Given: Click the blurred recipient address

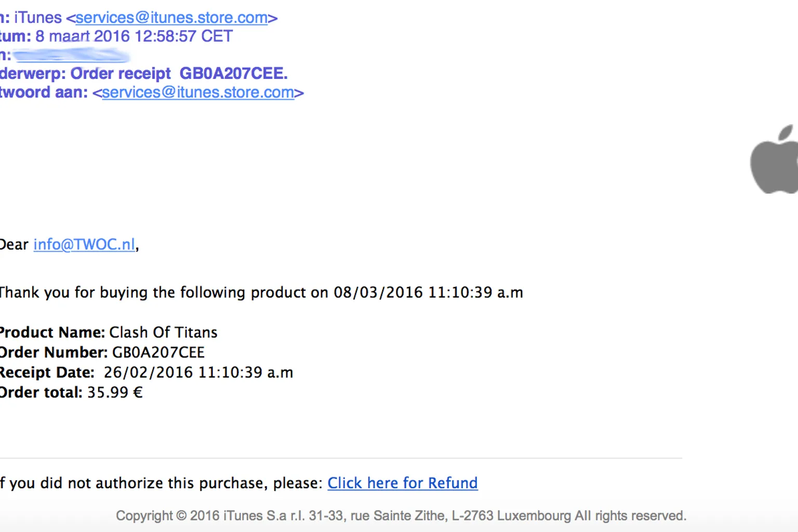Looking at the screenshot, I should tap(70, 55).
